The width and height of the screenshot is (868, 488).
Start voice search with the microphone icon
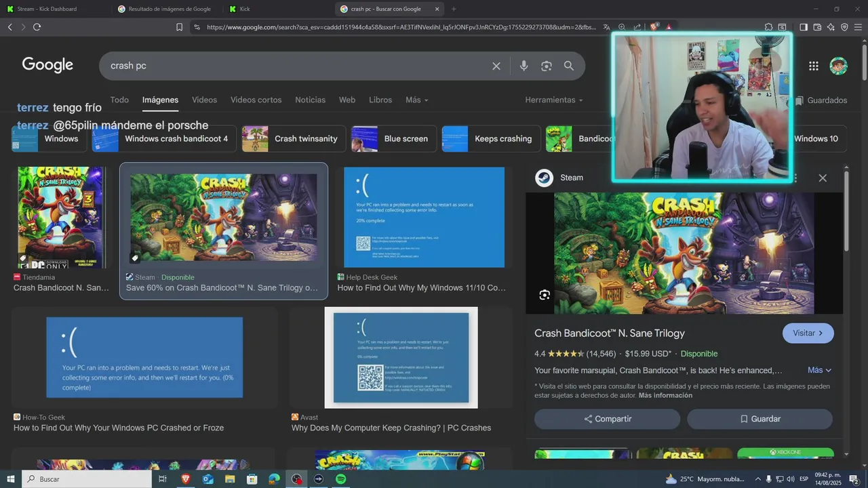(524, 66)
